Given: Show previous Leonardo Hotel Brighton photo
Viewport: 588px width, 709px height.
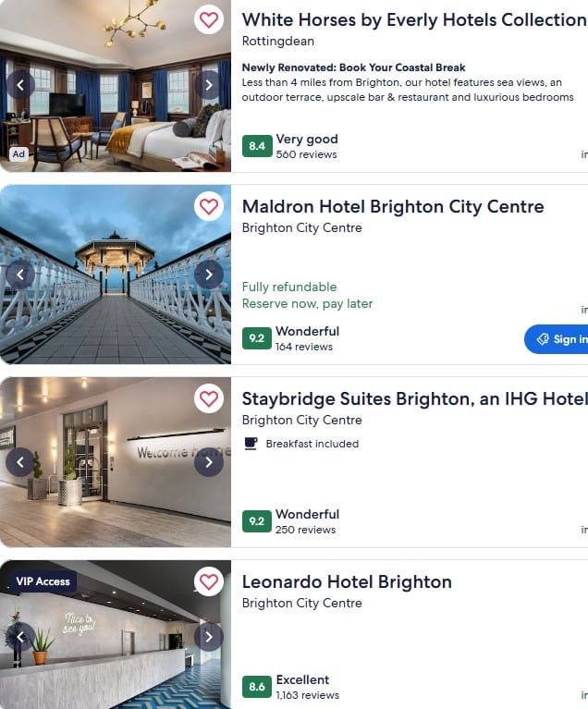Looking at the screenshot, I should (20, 637).
